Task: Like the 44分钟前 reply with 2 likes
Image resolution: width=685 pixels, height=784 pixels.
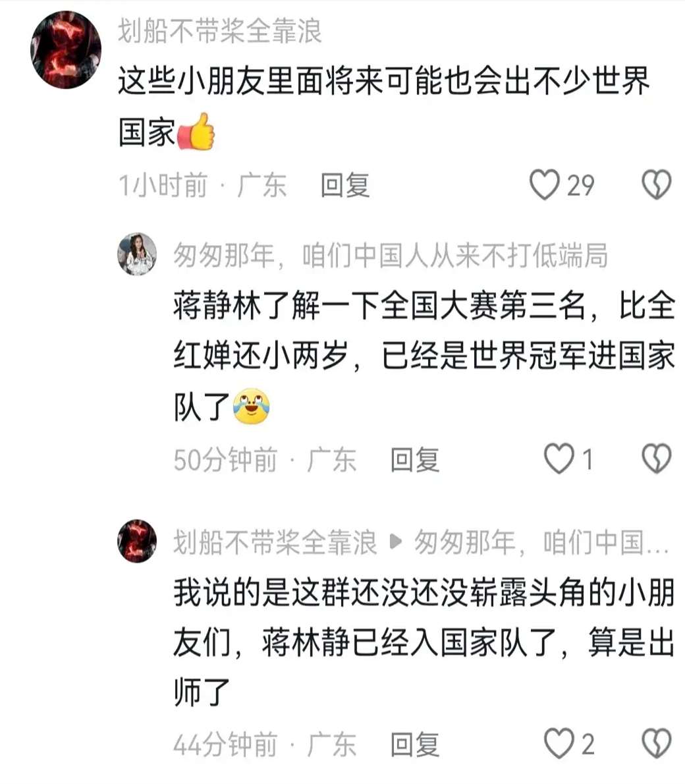Action: (559, 744)
